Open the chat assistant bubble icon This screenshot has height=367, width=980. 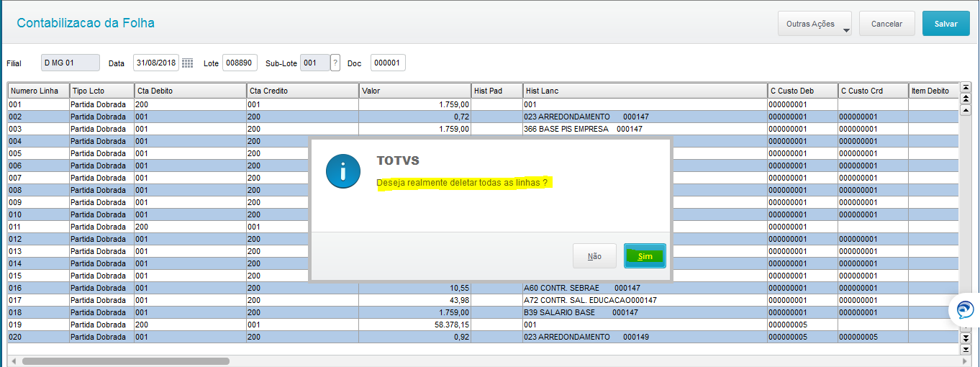(964, 310)
